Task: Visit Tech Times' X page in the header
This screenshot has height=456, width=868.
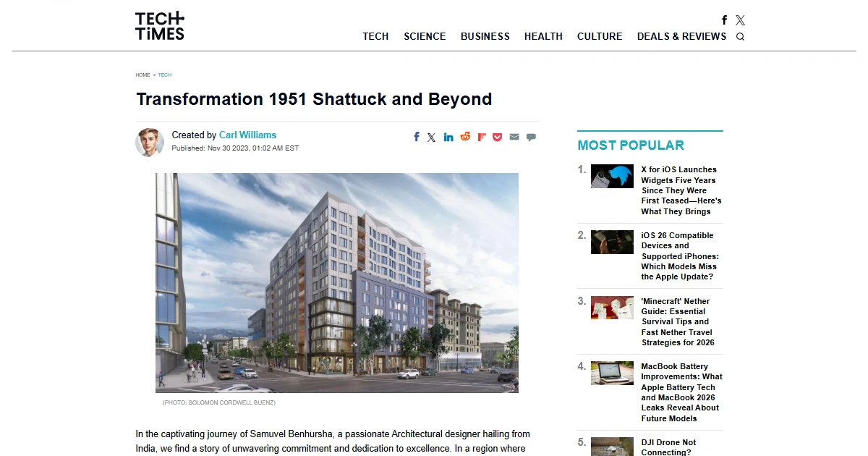Action: coord(740,20)
